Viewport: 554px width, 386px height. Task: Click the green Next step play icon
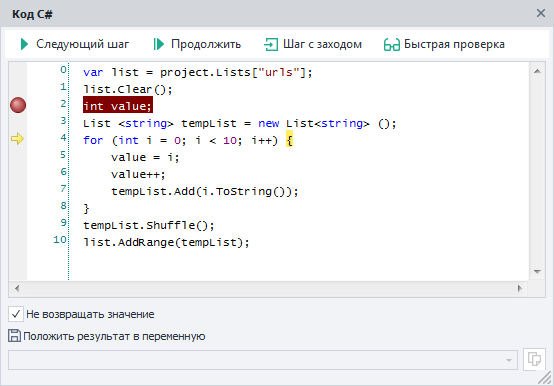pos(24,44)
